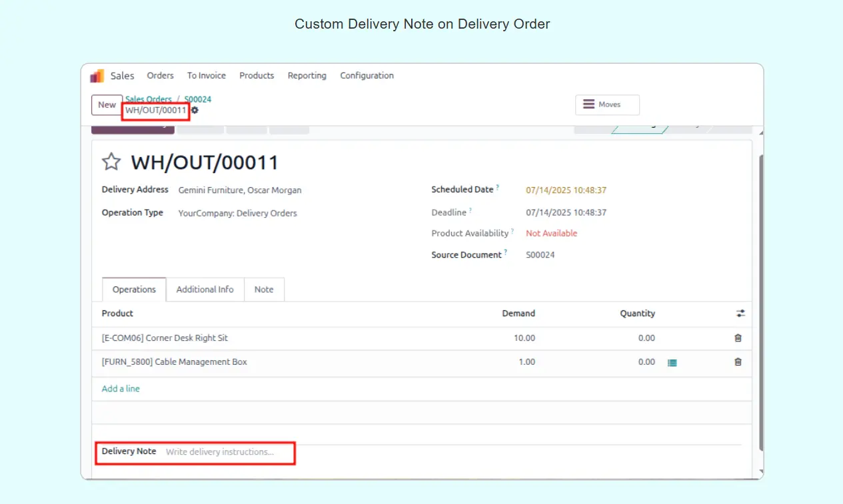Expand the Reporting menu
843x504 pixels.
(x=307, y=76)
